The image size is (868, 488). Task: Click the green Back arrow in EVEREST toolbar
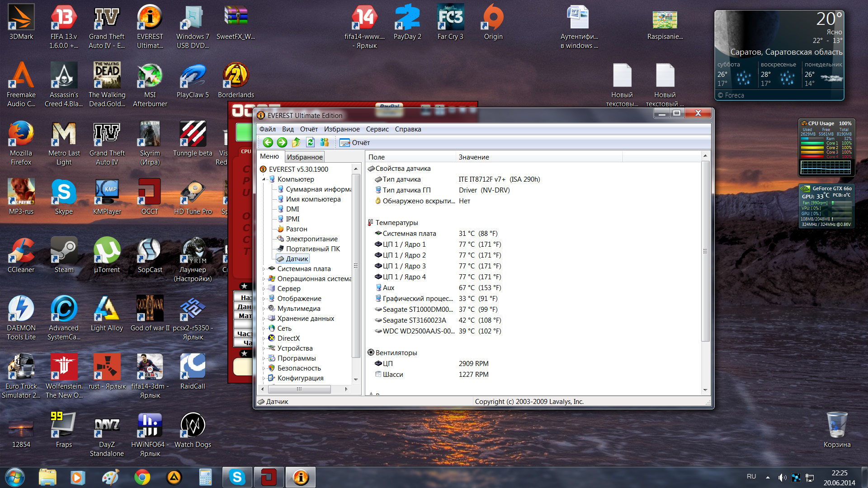click(268, 143)
